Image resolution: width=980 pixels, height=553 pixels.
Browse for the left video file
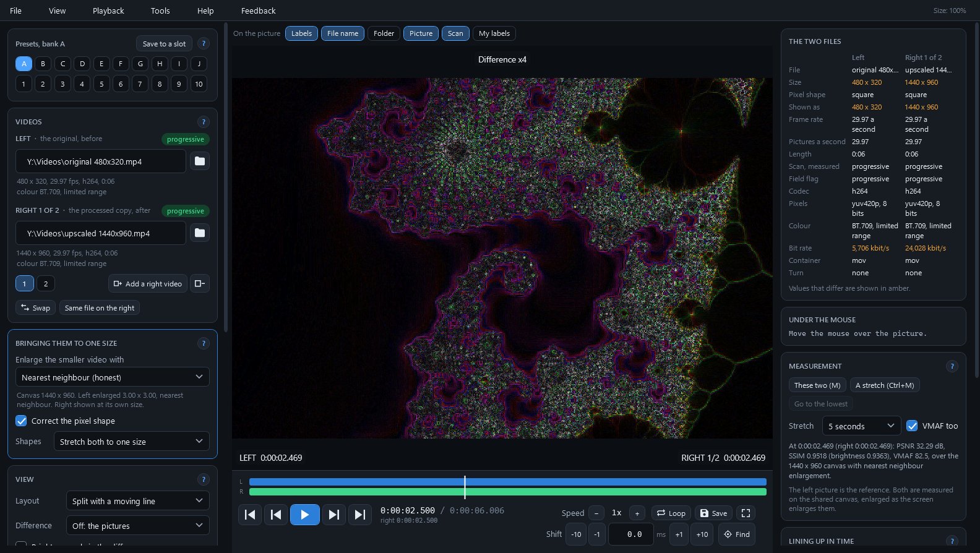click(200, 161)
